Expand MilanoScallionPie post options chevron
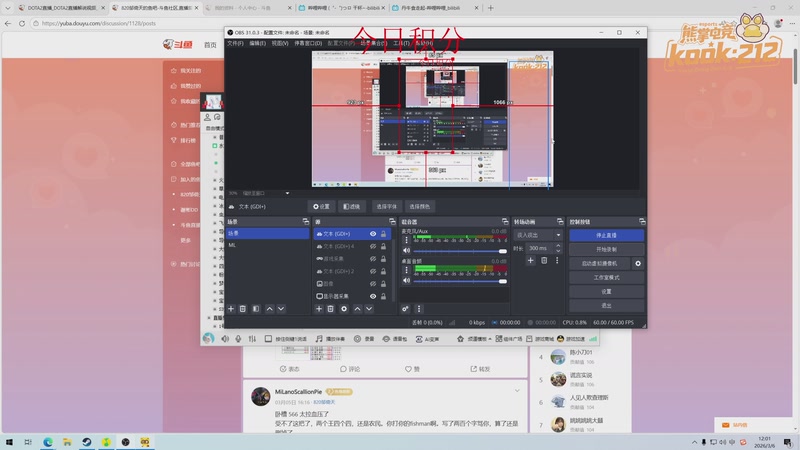The image size is (800, 450). point(517,391)
